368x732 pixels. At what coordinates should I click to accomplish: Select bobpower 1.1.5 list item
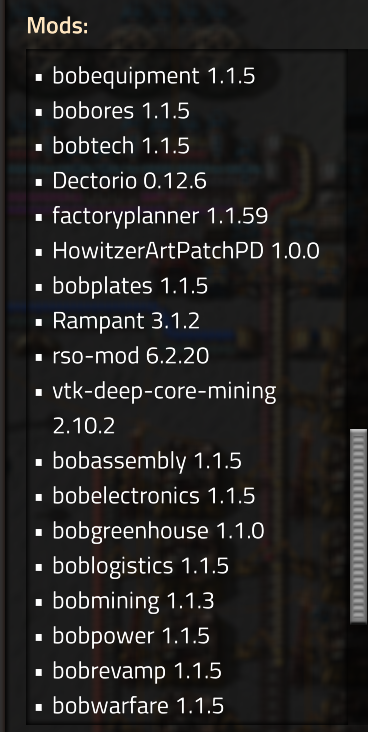(131, 636)
